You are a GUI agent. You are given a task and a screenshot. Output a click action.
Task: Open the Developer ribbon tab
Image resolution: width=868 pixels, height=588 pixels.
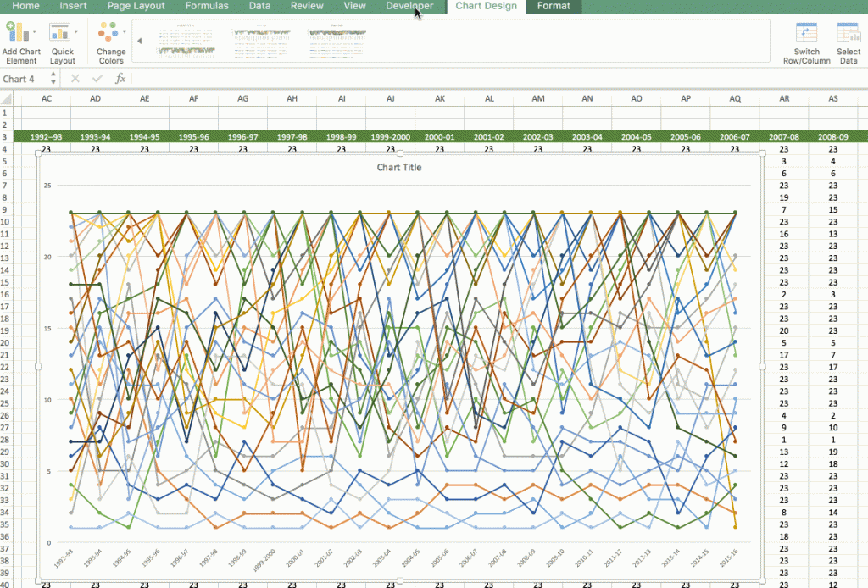tap(409, 6)
